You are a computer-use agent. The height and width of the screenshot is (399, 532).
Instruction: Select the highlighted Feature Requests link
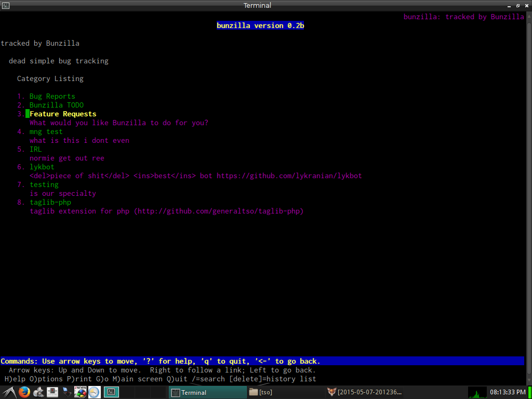63,114
